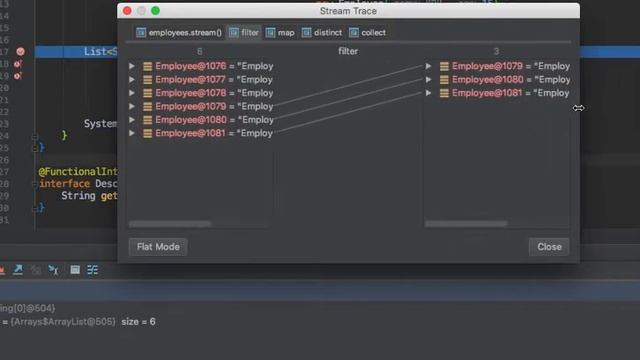
Task: Expand Employee@1076 in left list
Action: click(x=132, y=66)
